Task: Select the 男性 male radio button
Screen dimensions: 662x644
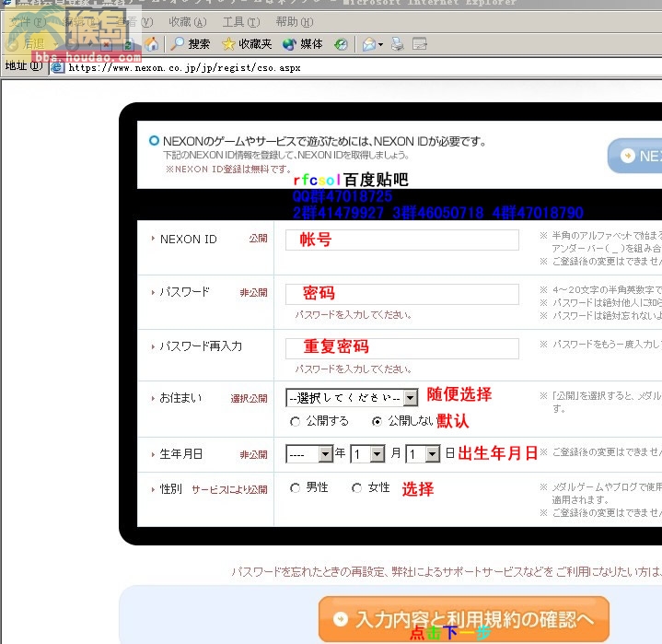Action: pyautogui.click(x=296, y=488)
